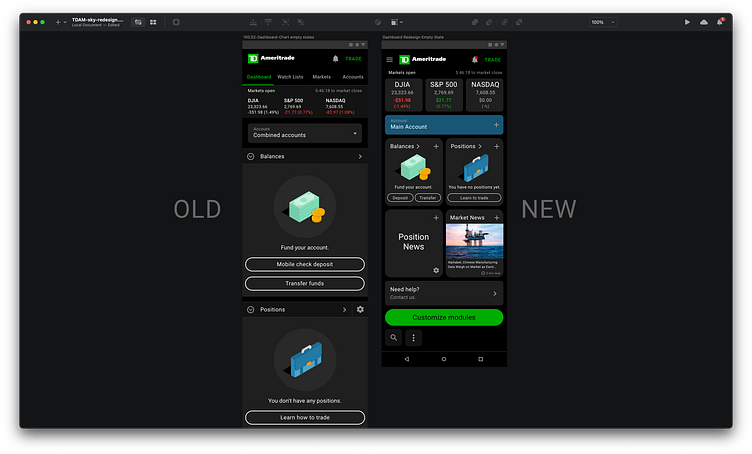Select the Accounts tab

(x=352, y=77)
